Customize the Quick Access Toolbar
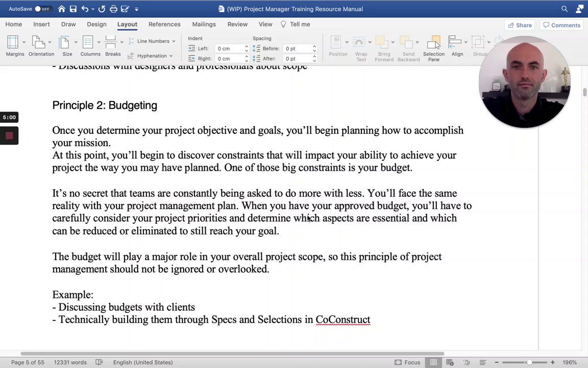 [x=136, y=9]
